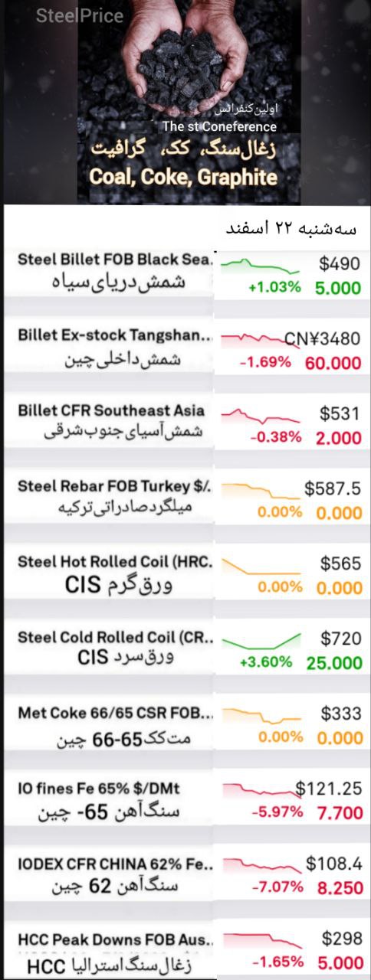Click the SteelPrice logo text
This screenshot has width=371, height=980.
[x=80, y=15]
